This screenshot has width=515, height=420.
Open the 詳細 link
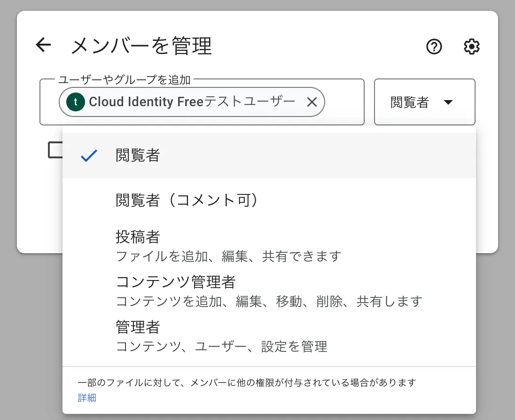click(87, 398)
